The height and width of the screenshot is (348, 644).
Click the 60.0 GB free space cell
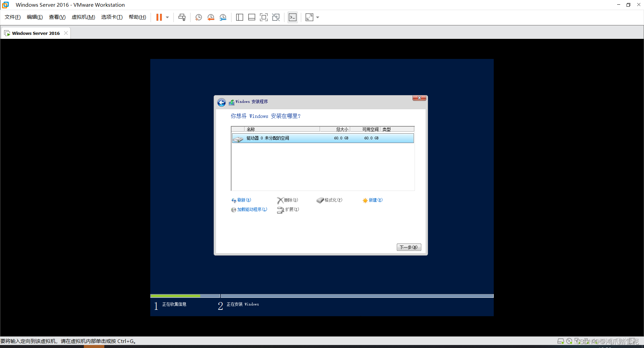[x=371, y=138]
